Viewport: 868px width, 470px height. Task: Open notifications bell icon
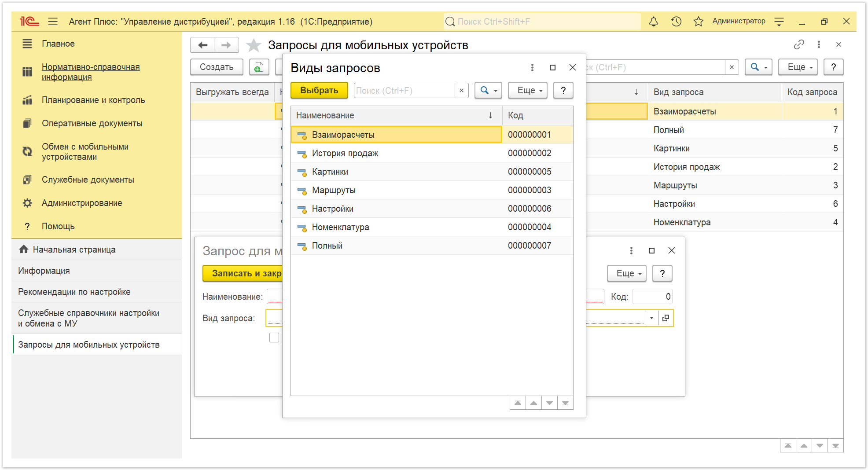click(654, 21)
